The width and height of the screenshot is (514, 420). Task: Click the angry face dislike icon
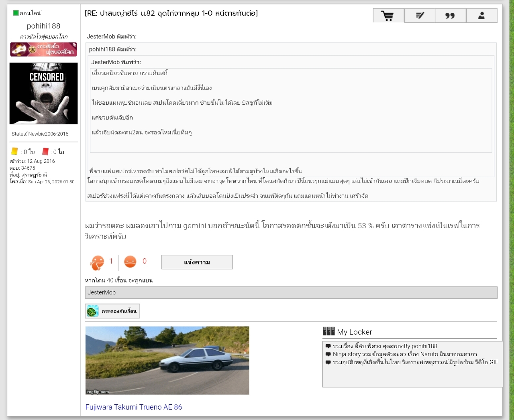point(130,262)
